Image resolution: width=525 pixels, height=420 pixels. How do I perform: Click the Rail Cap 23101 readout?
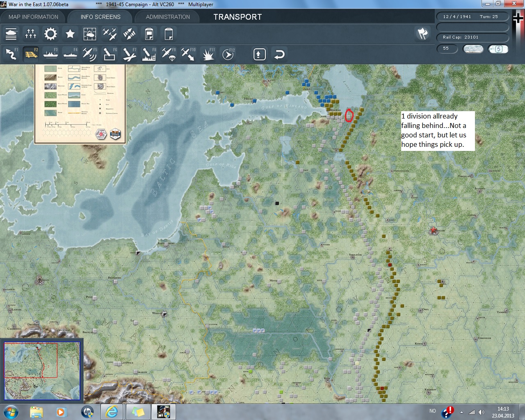tap(472, 37)
